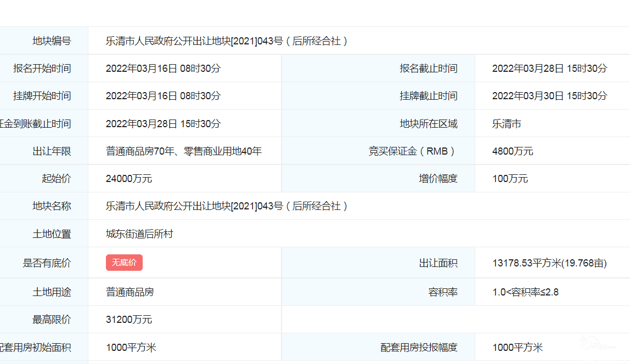Click the 地块编号 label cell
Viewport: 630px width, 364px height.
(44, 41)
